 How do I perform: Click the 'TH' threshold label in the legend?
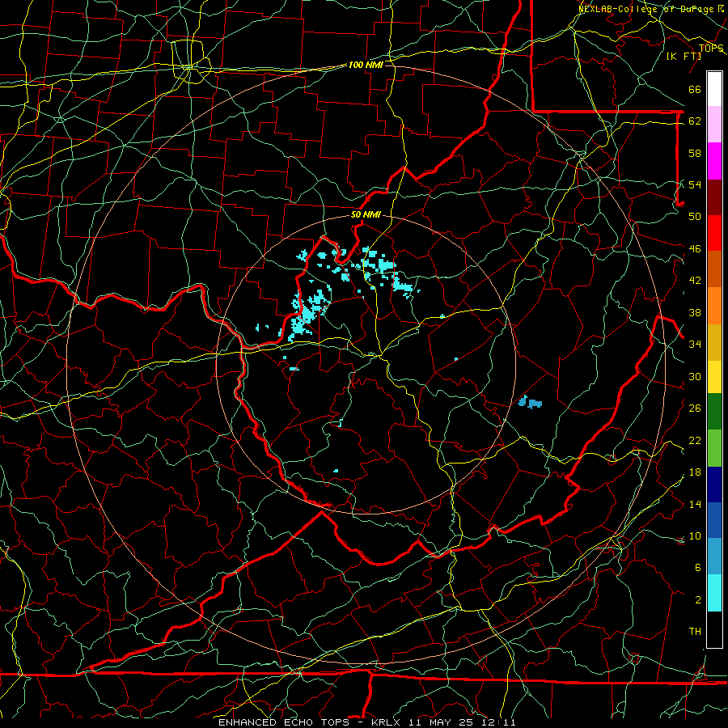click(x=695, y=631)
